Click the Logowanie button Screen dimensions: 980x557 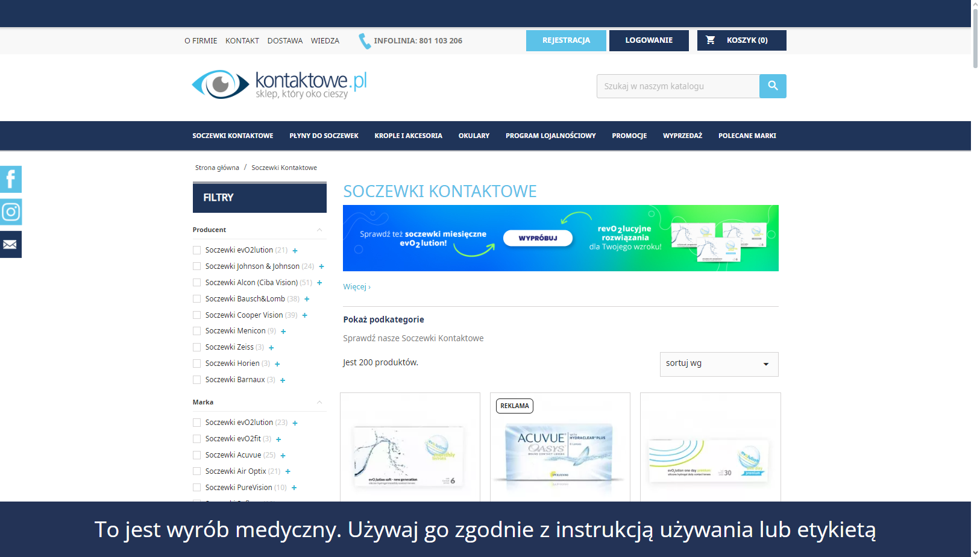tap(649, 40)
